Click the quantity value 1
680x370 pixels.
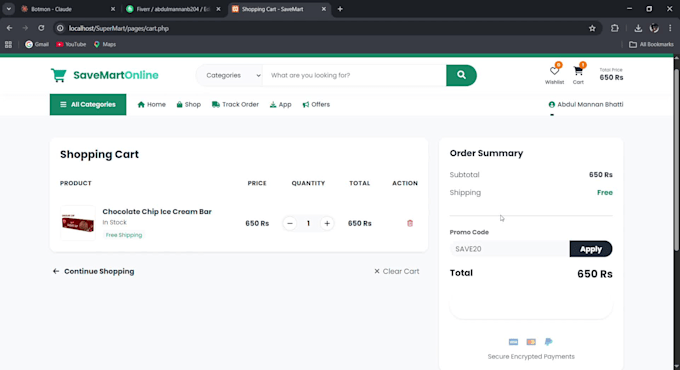308,223
